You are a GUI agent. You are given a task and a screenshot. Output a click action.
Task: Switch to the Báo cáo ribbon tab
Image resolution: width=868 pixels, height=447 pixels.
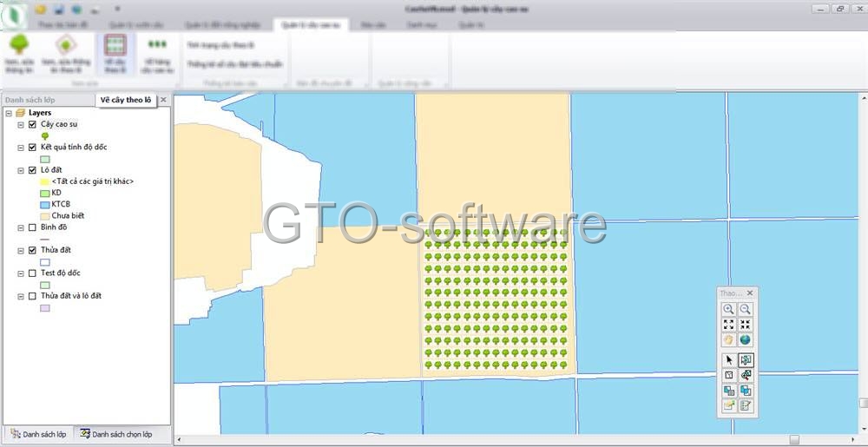[x=373, y=25]
